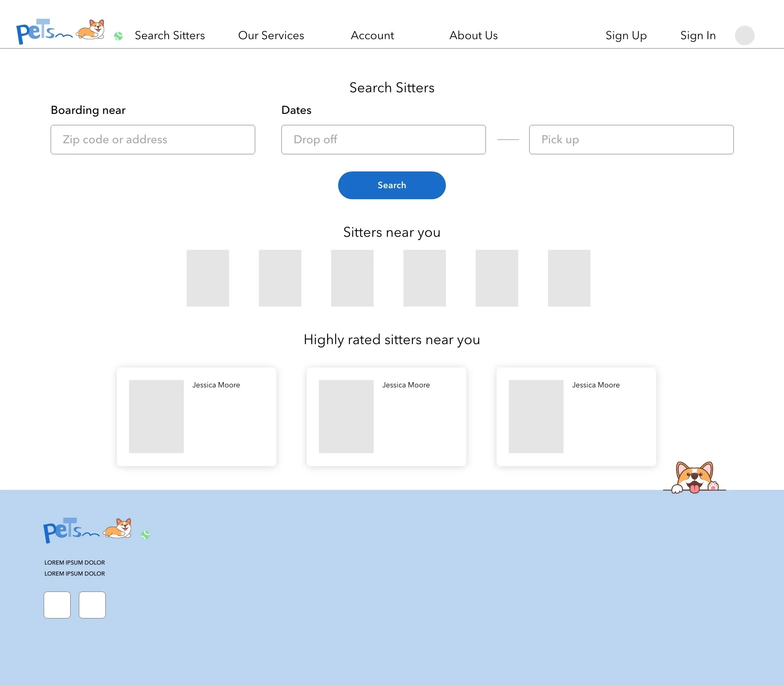
Task: Click the header's green tennis ball icon
Action: click(x=118, y=36)
